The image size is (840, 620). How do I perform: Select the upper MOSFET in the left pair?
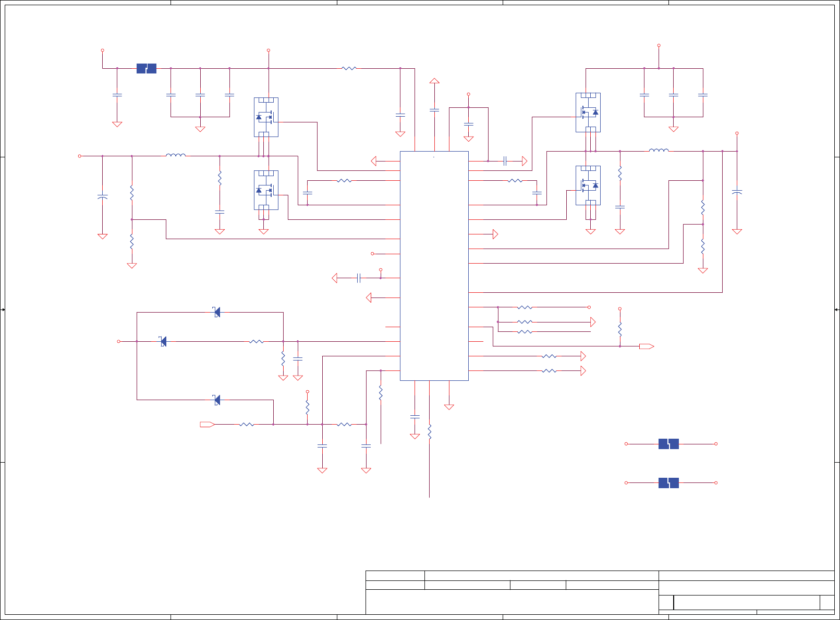(x=266, y=117)
